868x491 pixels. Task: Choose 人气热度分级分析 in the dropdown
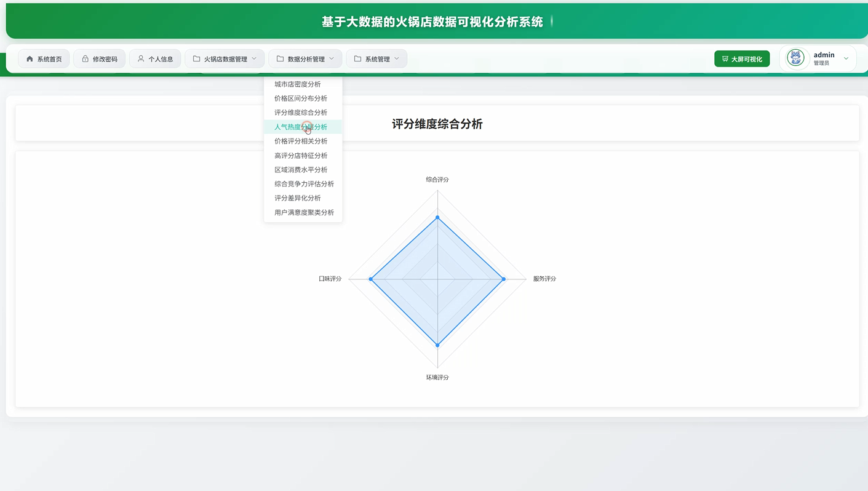(303, 127)
